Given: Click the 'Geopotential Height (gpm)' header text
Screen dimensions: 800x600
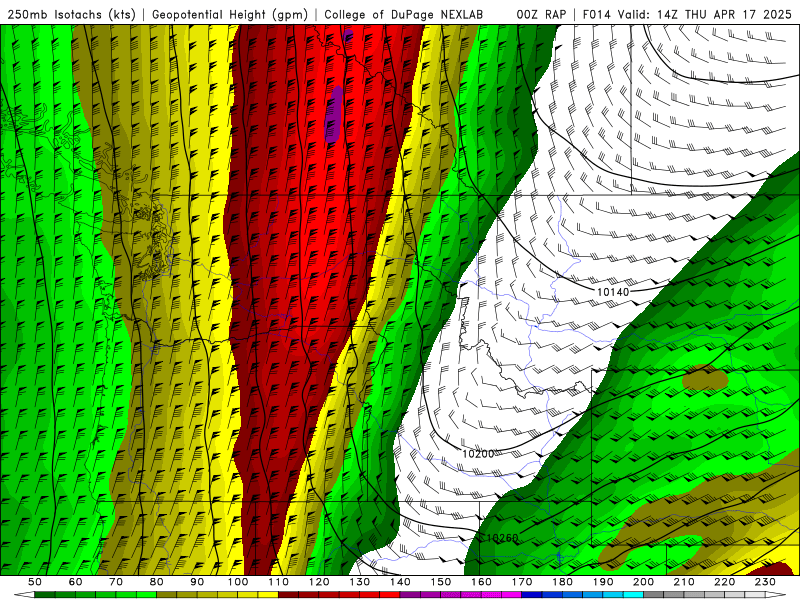Looking at the screenshot, I should point(230,14).
